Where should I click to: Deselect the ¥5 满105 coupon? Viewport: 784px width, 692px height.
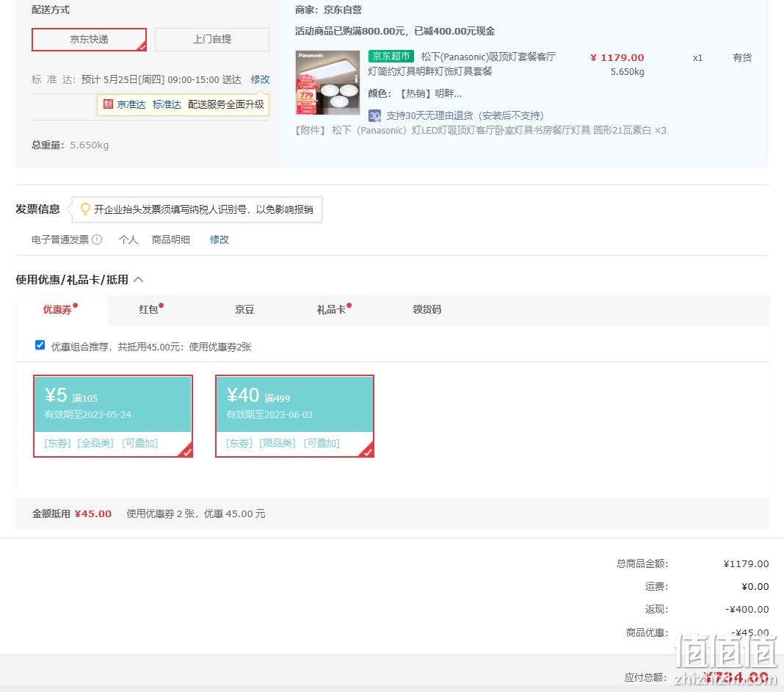[x=113, y=417]
